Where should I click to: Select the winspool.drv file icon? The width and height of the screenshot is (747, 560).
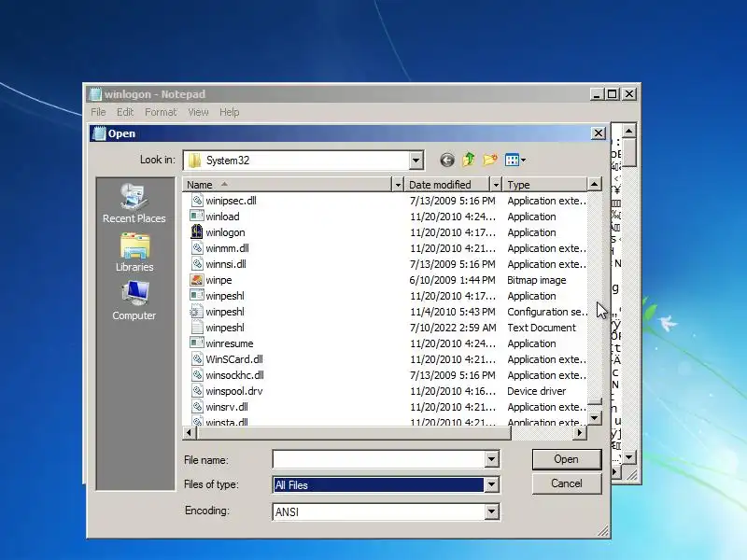click(x=197, y=391)
